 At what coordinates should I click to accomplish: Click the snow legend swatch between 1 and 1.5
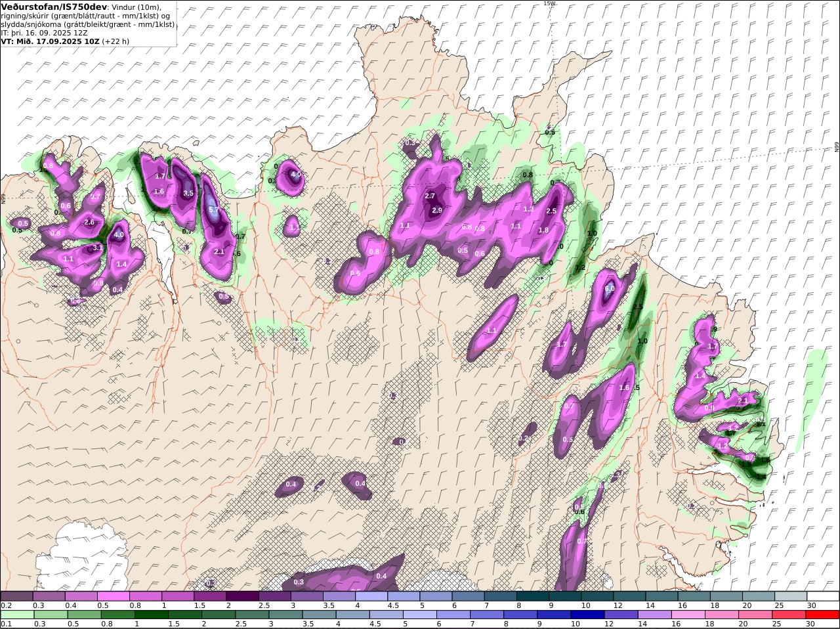point(177,596)
